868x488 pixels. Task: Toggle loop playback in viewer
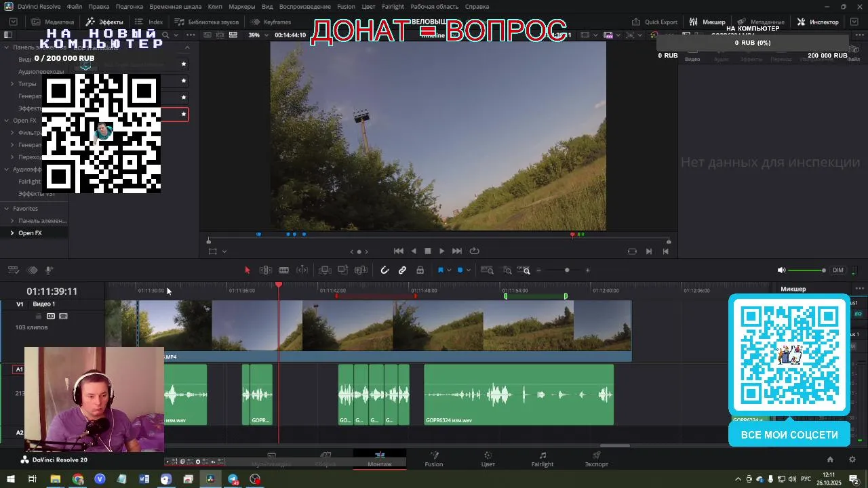[x=475, y=251]
